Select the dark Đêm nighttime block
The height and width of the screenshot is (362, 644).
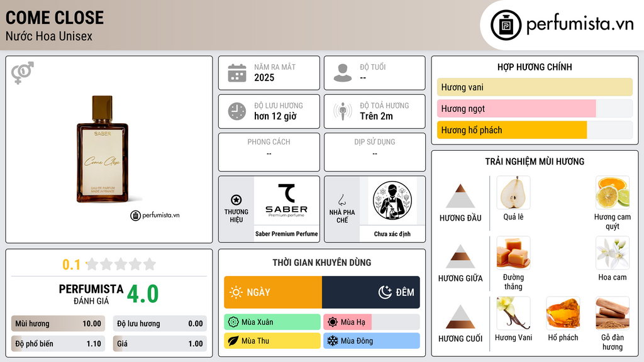coord(371,292)
